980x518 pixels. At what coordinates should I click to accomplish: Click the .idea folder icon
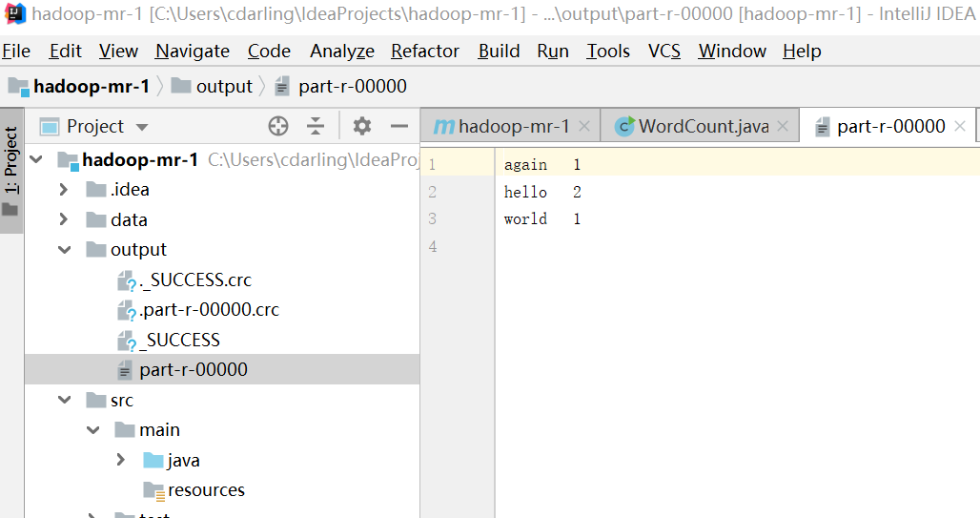coord(95,189)
